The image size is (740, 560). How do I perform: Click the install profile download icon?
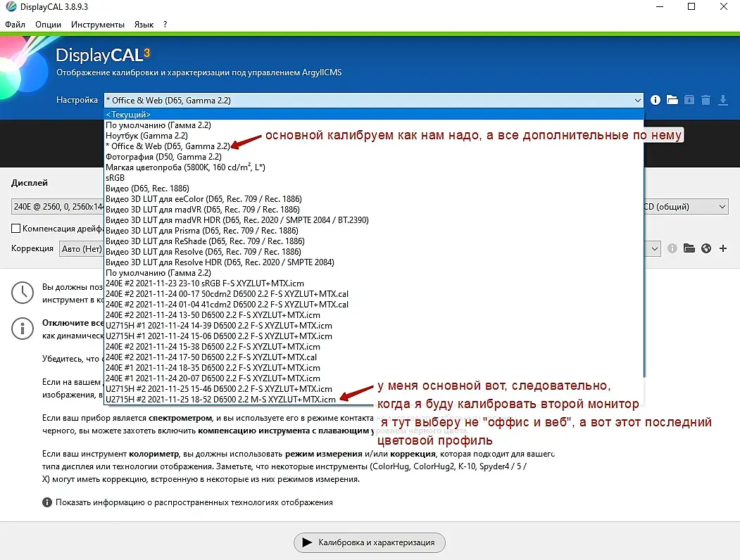[722, 100]
